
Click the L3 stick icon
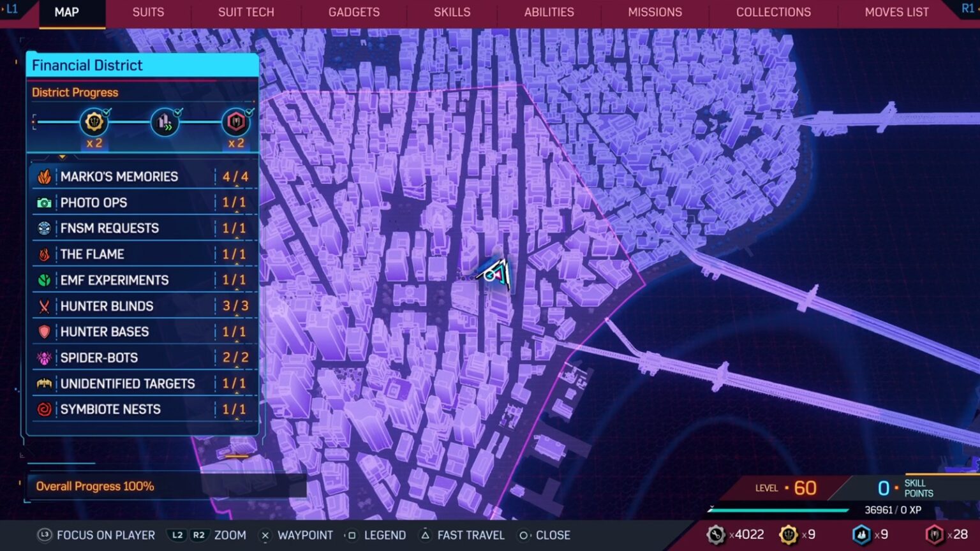tap(44, 535)
